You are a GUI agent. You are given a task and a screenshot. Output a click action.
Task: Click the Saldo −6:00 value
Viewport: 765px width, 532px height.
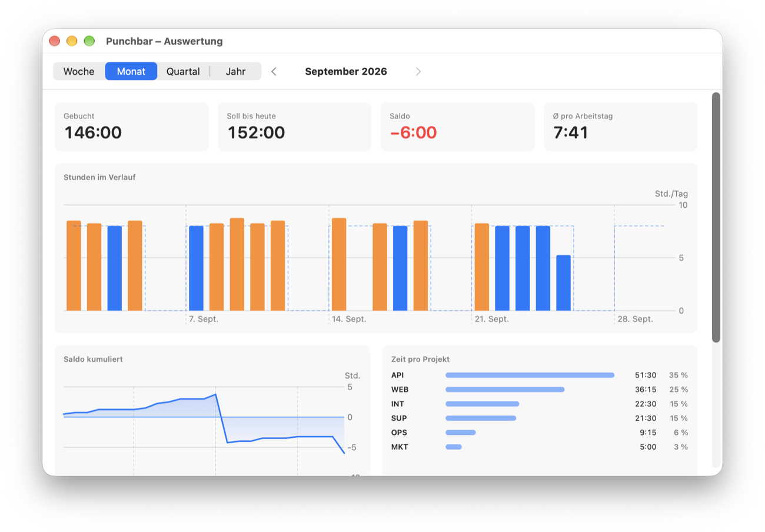click(413, 132)
